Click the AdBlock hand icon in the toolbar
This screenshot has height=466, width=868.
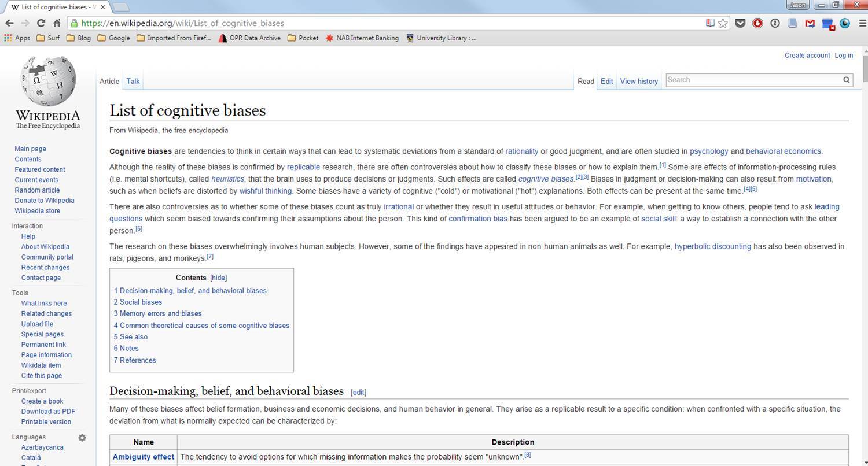[x=757, y=23]
